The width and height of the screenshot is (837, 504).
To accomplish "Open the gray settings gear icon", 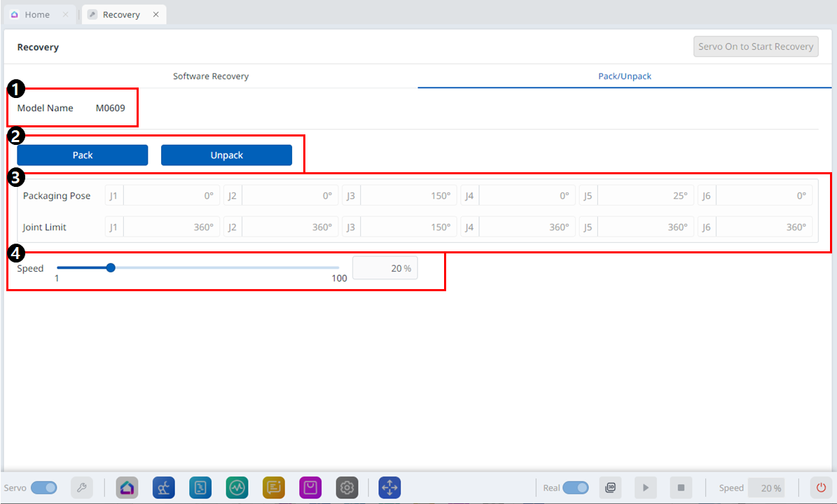I will click(x=347, y=487).
